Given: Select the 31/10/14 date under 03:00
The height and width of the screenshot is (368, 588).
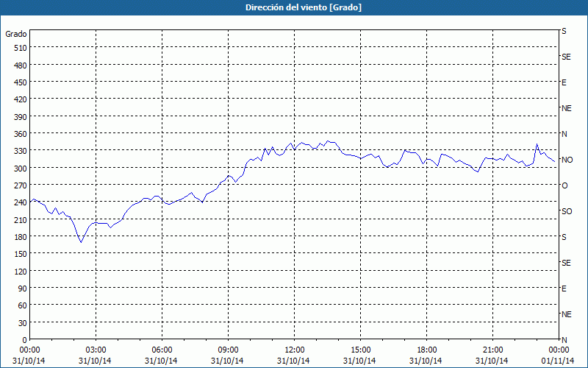Looking at the screenshot, I should pos(95,361).
